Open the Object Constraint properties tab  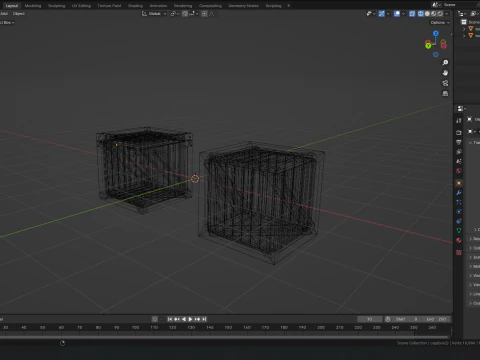point(459,221)
